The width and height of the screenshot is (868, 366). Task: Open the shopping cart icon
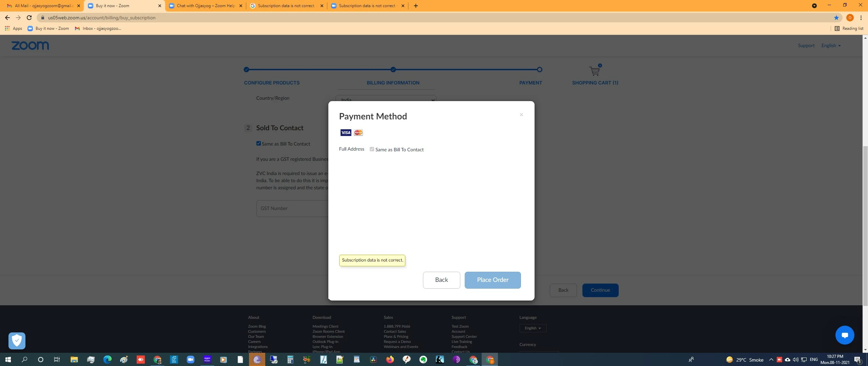tap(595, 71)
